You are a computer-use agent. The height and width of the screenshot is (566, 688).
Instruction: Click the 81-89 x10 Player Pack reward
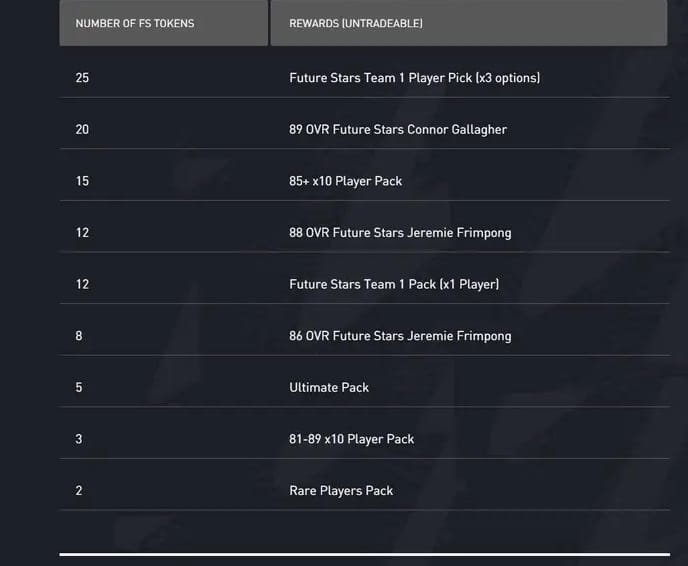pyautogui.click(x=351, y=439)
